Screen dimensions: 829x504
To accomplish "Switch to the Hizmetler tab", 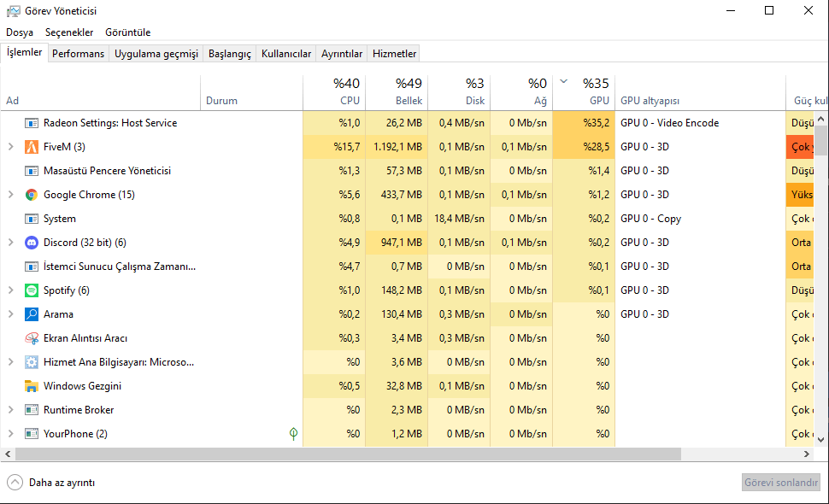I will pos(394,54).
